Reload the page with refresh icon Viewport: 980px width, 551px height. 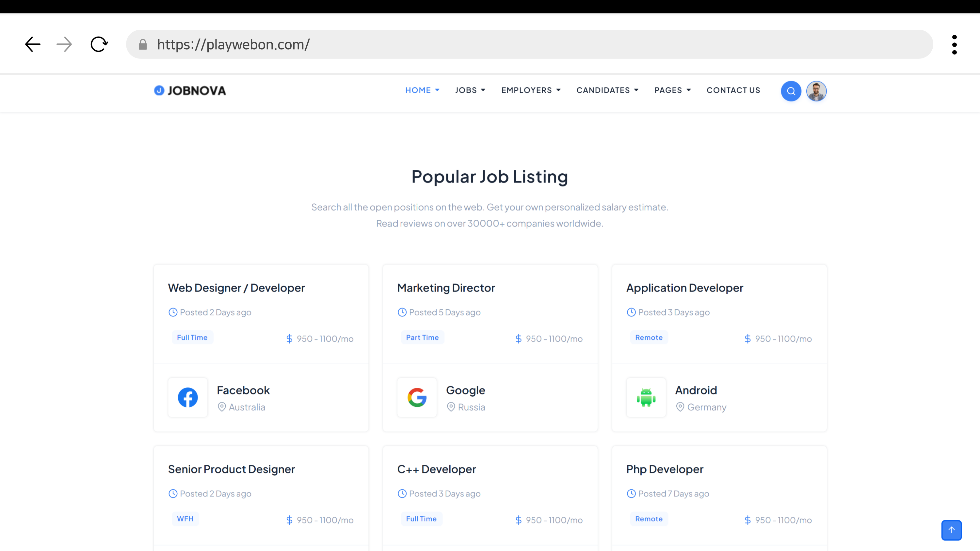99,44
